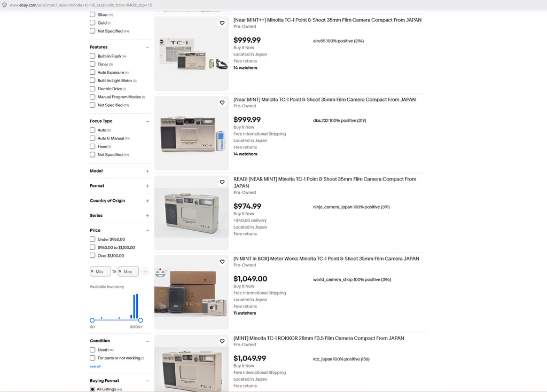Heart icon on the Meter Works listing

(222, 262)
